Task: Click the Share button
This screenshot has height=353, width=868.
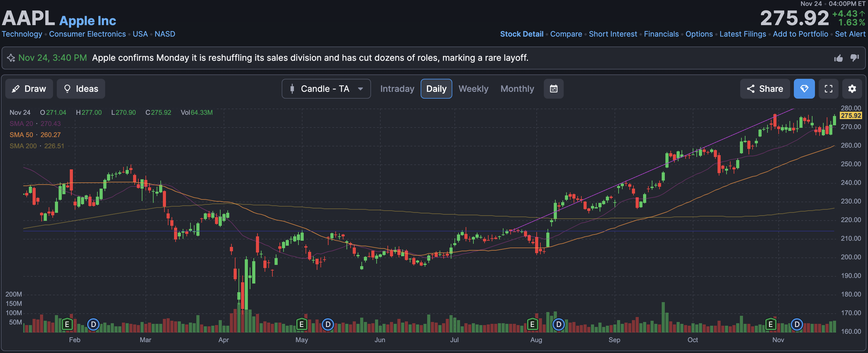Action: (765, 89)
